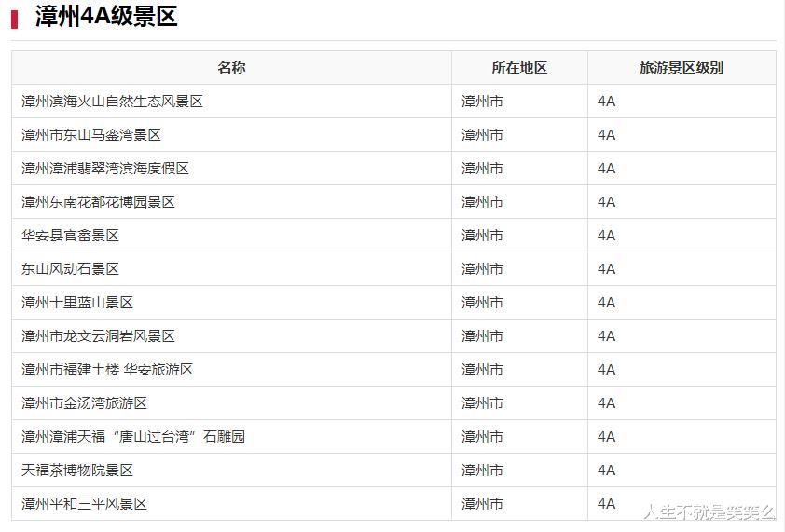Click 4A in the 东山风动石景区 row
This screenshot has height=532, width=785.
click(606, 268)
